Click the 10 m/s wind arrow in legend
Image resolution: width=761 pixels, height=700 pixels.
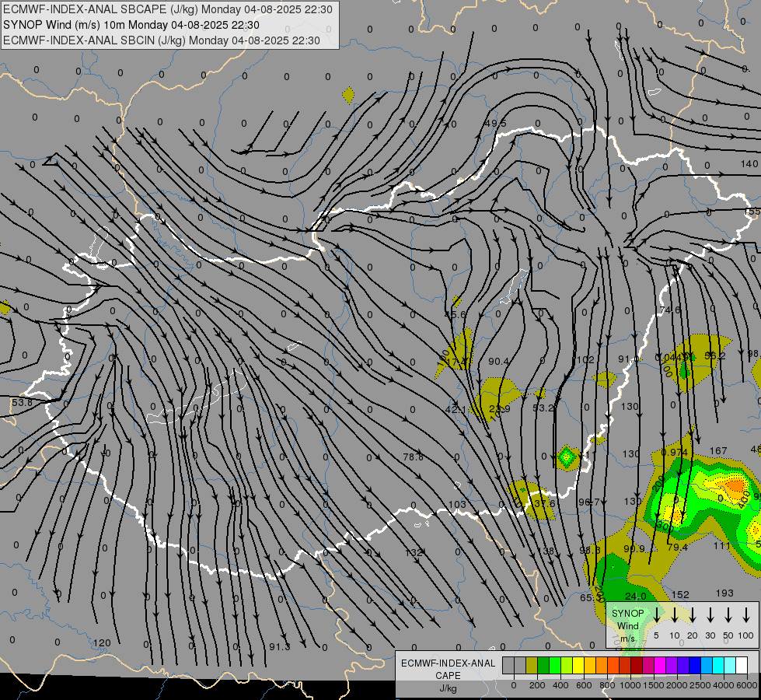tap(675, 614)
